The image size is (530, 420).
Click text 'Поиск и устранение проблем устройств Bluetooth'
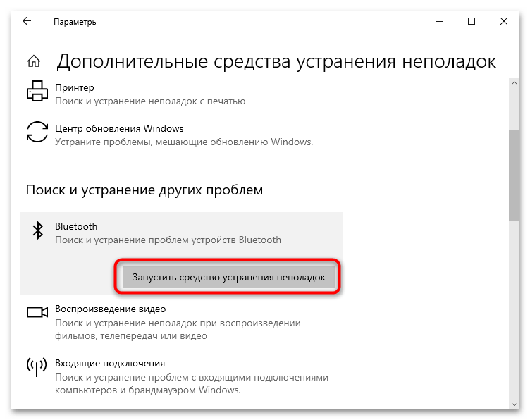click(x=168, y=240)
